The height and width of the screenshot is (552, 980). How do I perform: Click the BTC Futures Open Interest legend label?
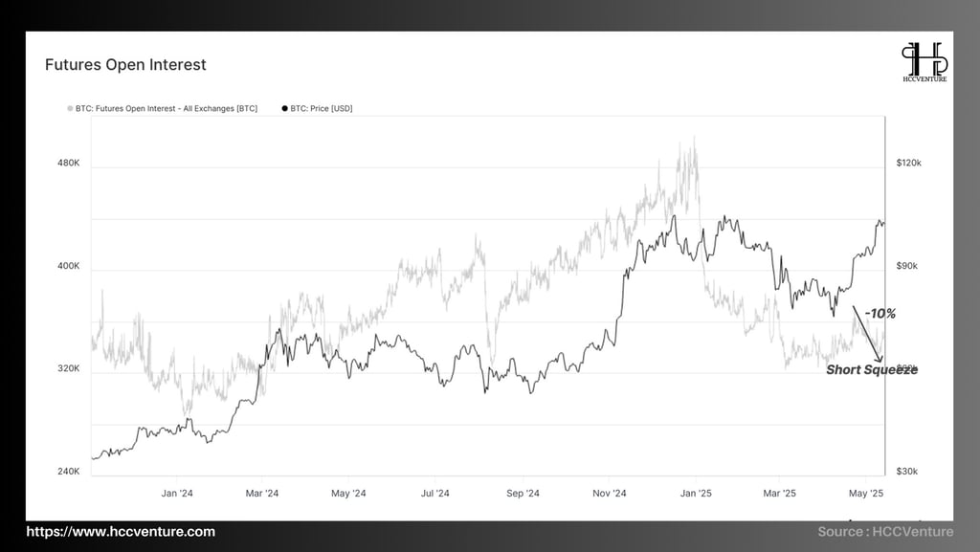tap(167, 109)
